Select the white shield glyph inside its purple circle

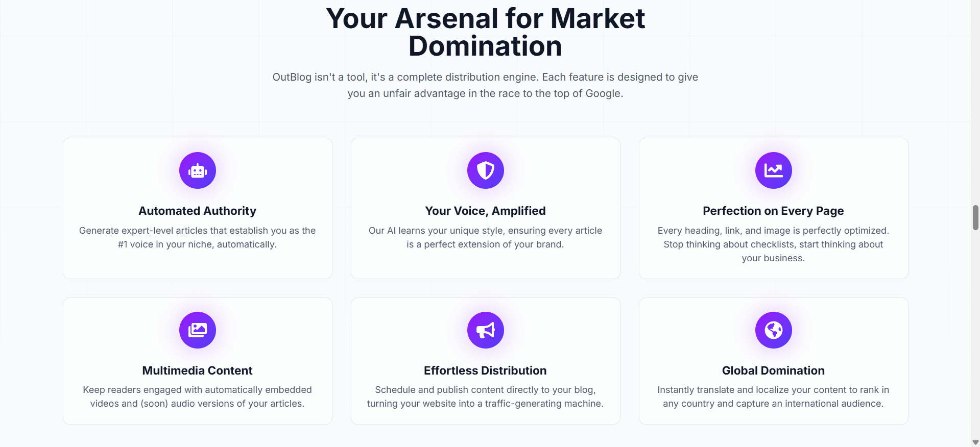pos(485,170)
